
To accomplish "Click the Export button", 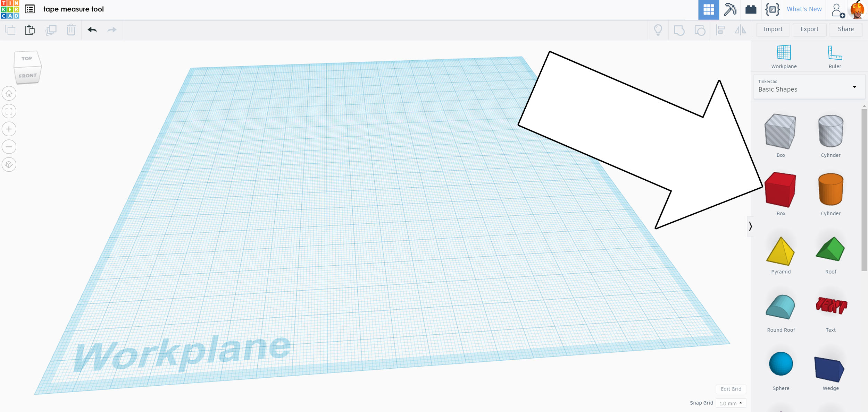I will click(809, 29).
